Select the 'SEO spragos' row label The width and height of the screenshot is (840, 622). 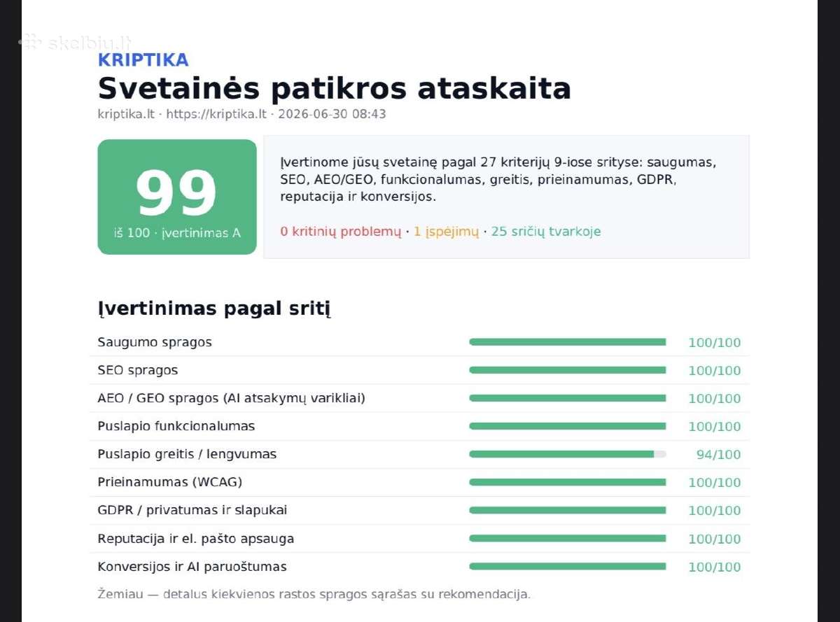click(x=138, y=370)
